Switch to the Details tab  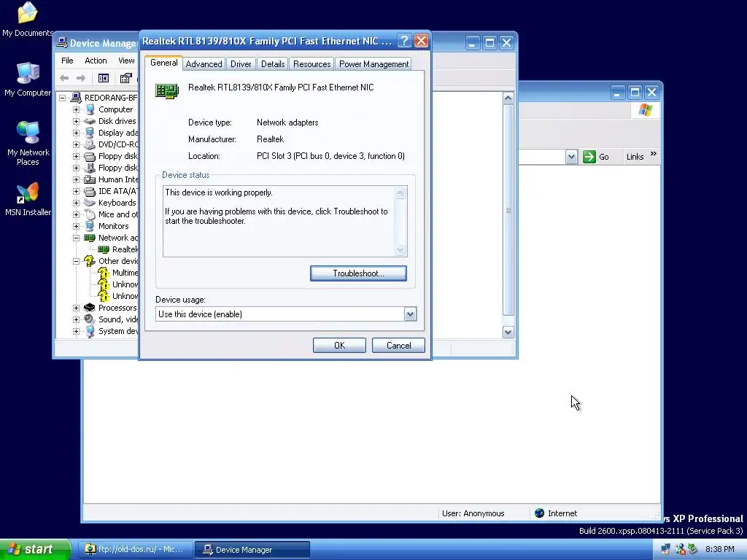tap(273, 64)
